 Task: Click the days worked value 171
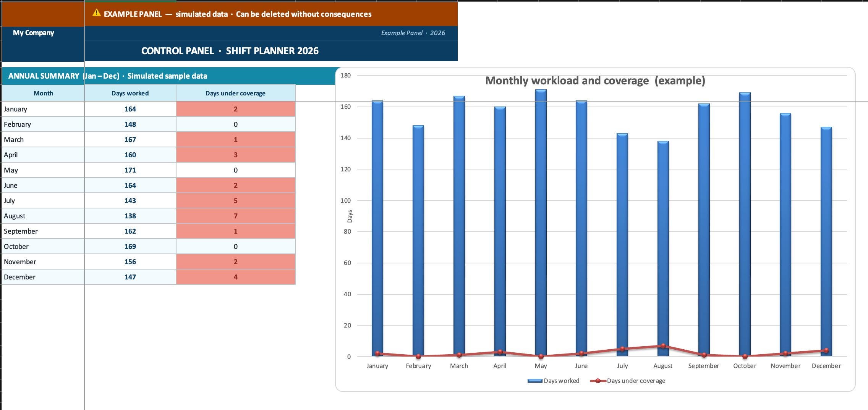[x=130, y=170]
